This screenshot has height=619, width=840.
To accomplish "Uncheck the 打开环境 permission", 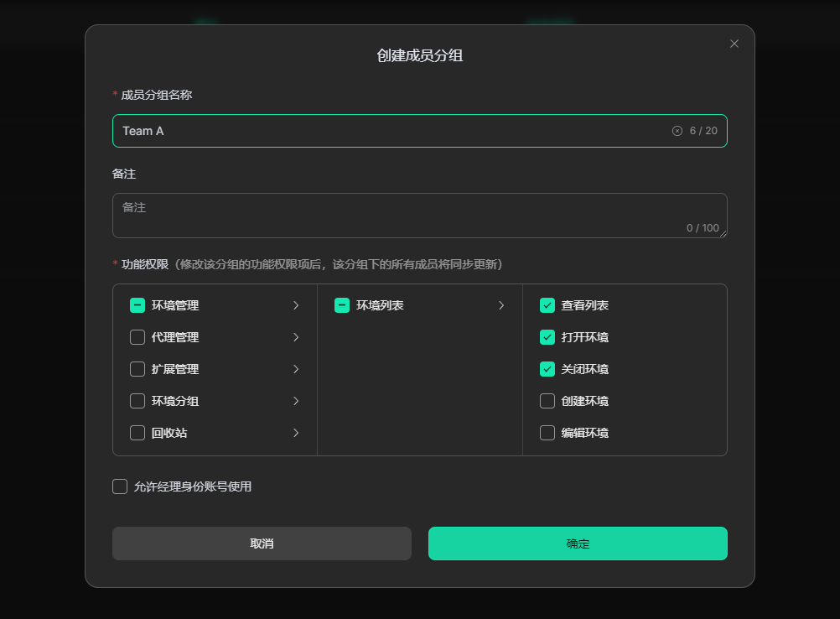I will click(547, 337).
